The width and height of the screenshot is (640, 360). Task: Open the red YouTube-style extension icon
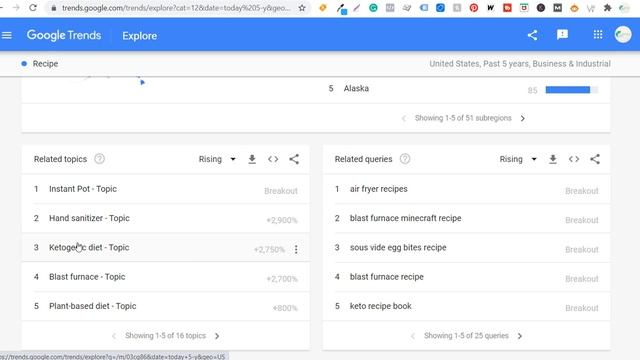507,8
